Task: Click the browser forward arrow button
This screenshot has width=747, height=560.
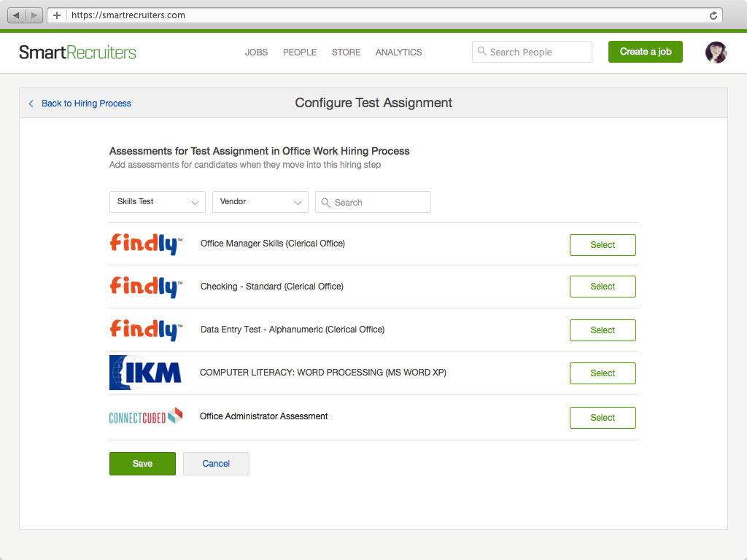Action: tap(34, 15)
